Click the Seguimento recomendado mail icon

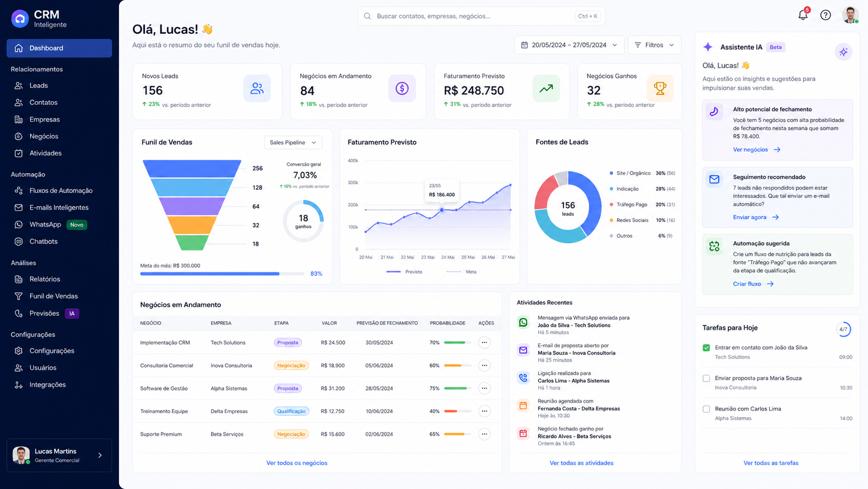(x=714, y=179)
